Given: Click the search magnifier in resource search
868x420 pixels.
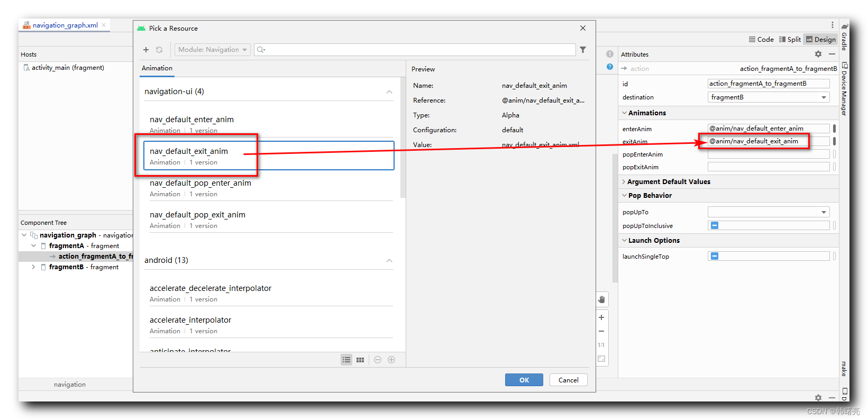Looking at the screenshot, I should coord(261,50).
